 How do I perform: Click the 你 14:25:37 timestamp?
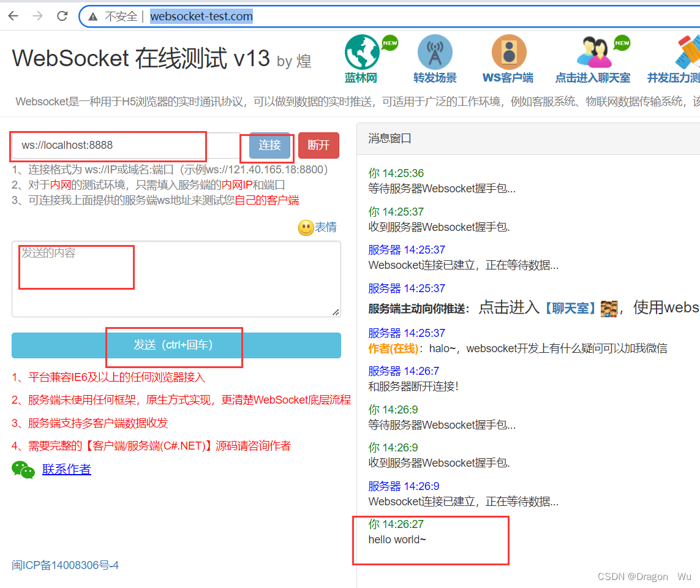tap(396, 212)
